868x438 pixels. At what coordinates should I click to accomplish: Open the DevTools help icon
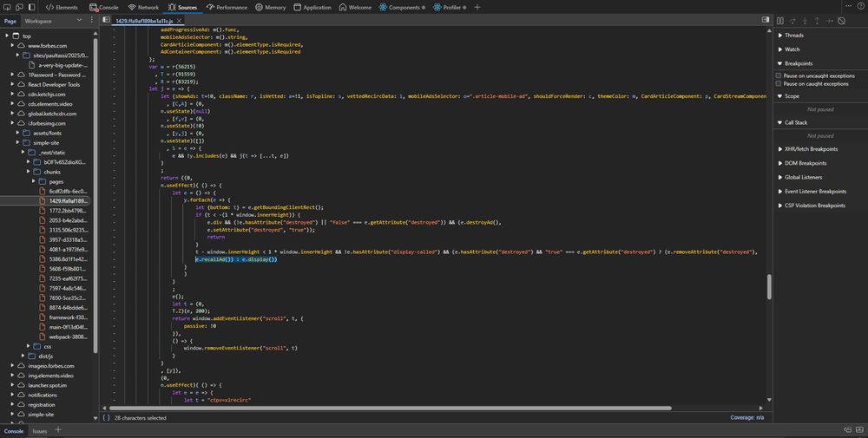(x=862, y=5)
